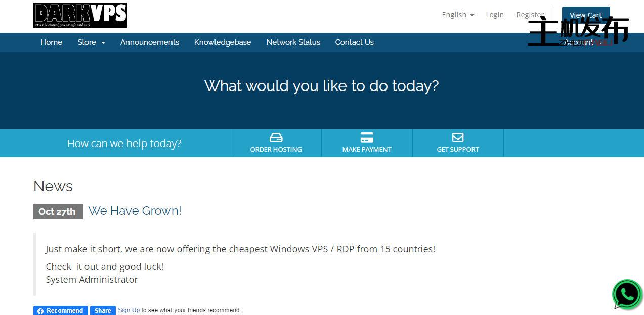Click the Get Support envelope icon

pos(458,138)
